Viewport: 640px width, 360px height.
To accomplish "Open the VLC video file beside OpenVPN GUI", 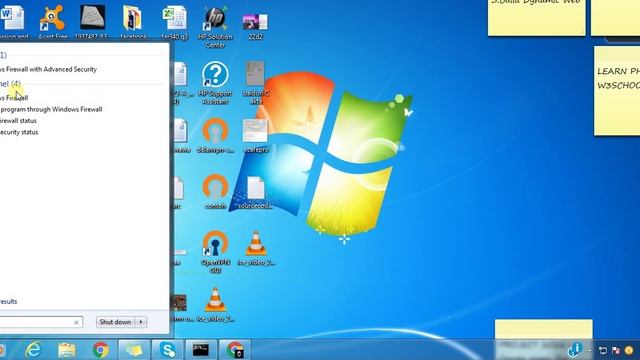I will coord(256,247).
